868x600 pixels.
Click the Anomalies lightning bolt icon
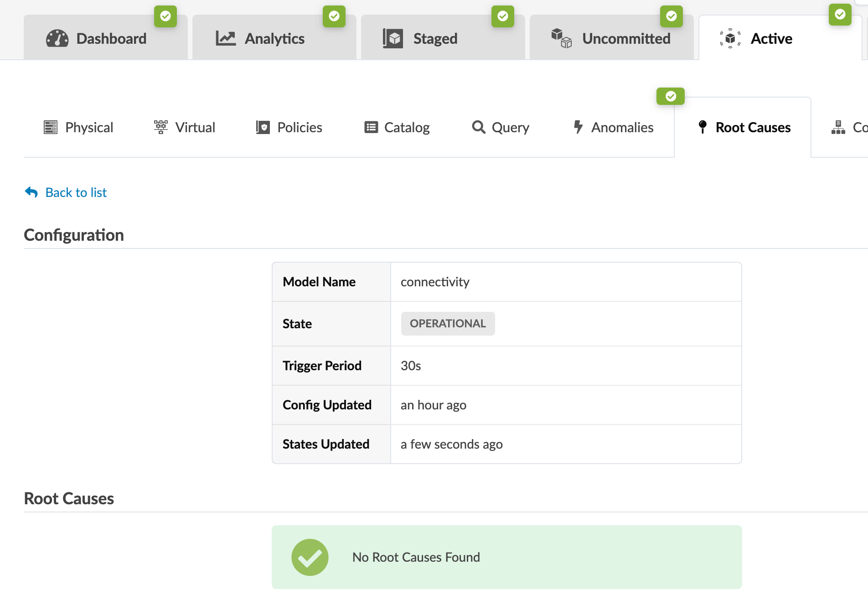[x=578, y=127]
